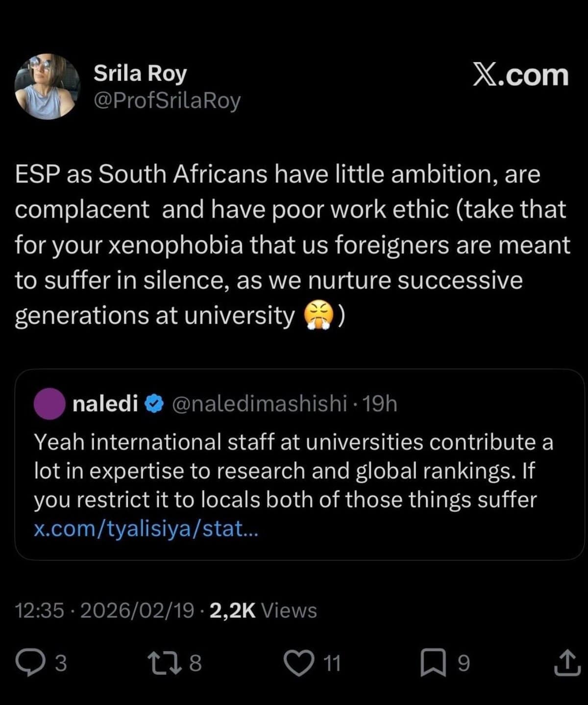588x705 pixels.
Task: Click the bookmark count number 9
Action: [463, 663]
